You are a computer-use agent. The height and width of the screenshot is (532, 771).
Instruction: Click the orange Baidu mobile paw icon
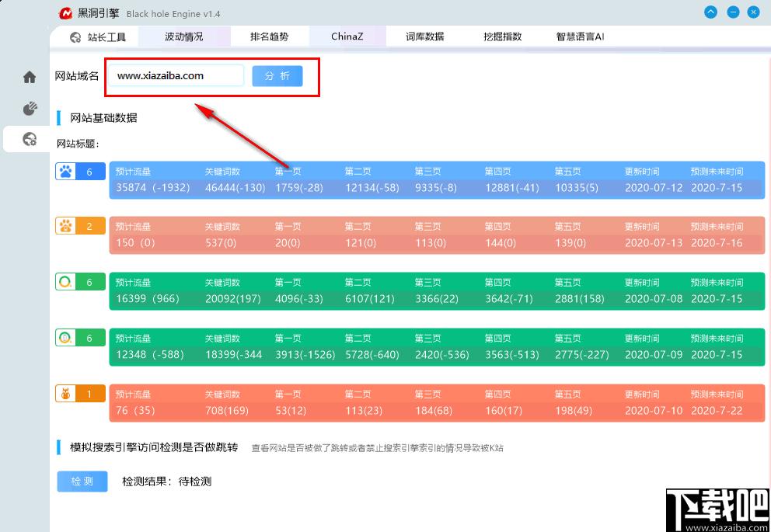pyautogui.click(x=65, y=226)
